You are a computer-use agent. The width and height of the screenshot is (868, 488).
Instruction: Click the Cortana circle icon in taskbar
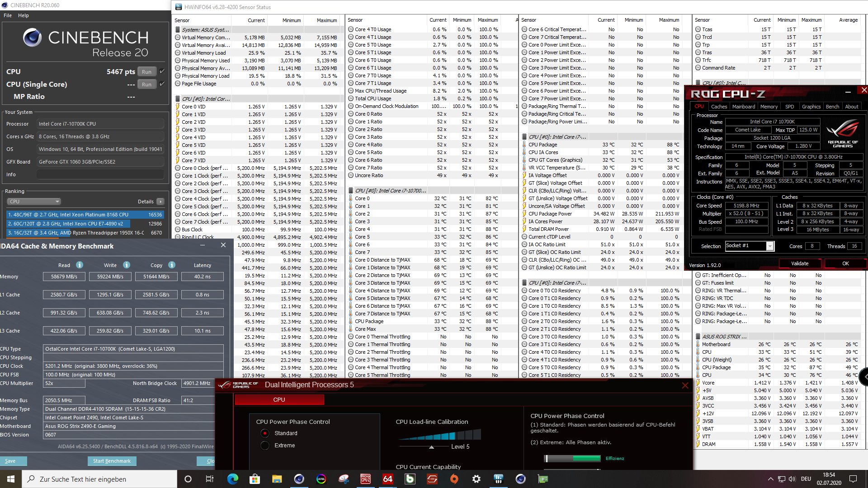click(x=188, y=479)
